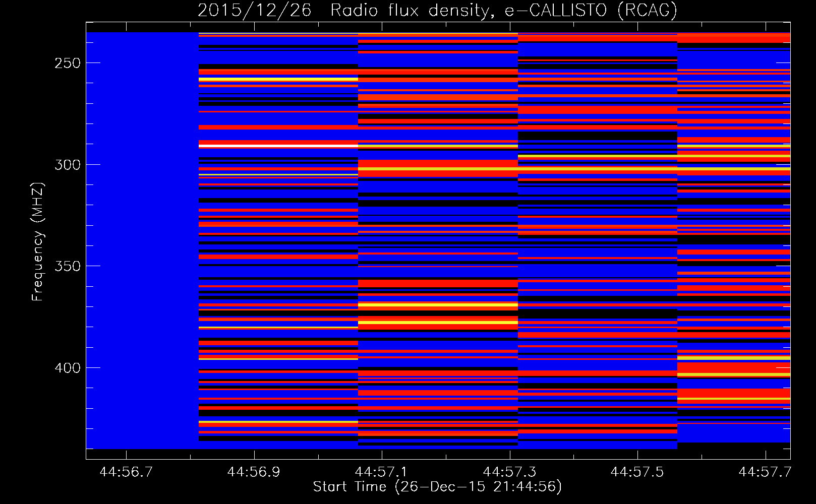Screen dimensions: 816x504
Task: Click the 400 frequency tick label
Action: point(68,368)
